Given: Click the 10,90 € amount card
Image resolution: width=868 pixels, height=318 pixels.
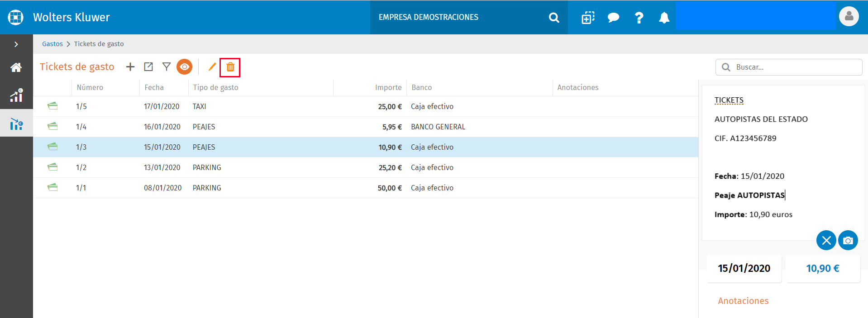Looking at the screenshot, I should [823, 268].
